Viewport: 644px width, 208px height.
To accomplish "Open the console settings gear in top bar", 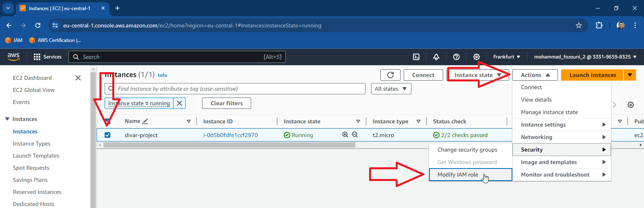I will 477,57.
